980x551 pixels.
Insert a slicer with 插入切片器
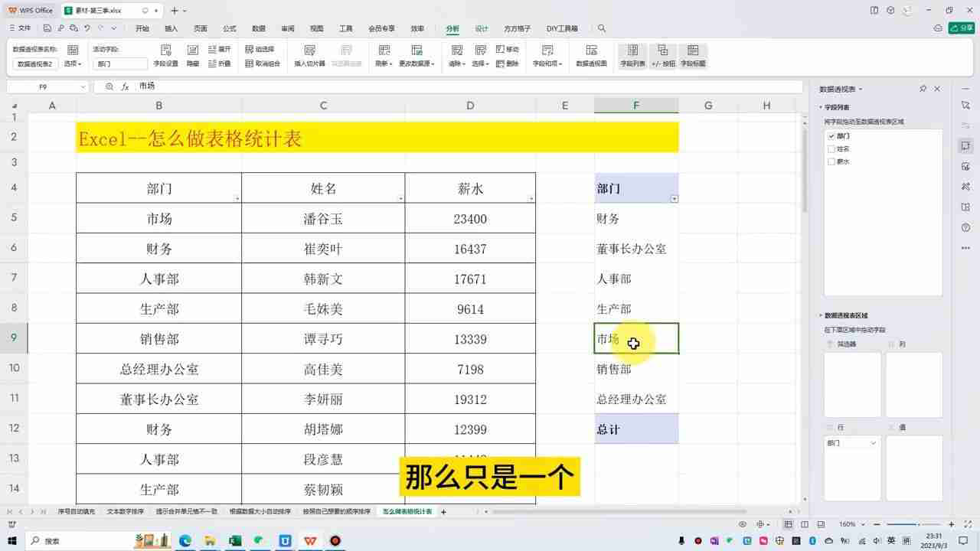point(310,56)
